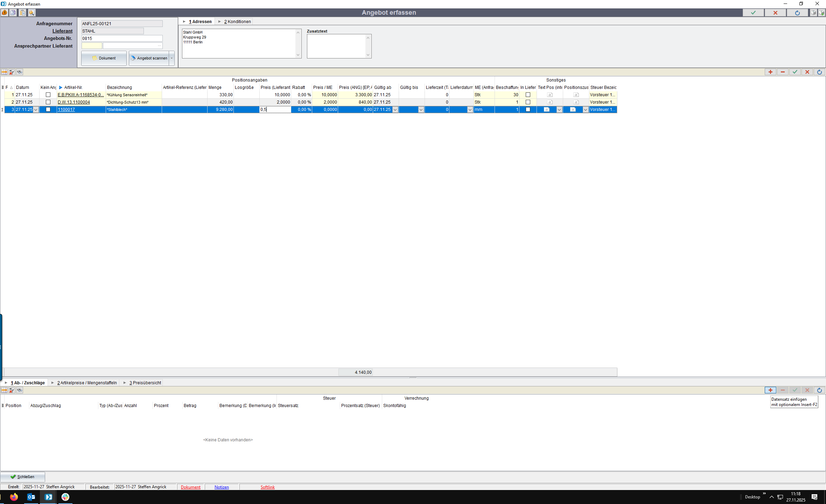The width and height of the screenshot is (826, 504).
Task: Open the Angebot scannen dropdown arrow
Action: 172,58
